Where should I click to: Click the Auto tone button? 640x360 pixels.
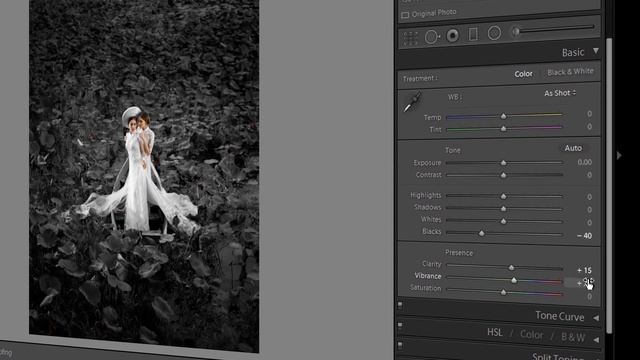(x=573, y=148)
